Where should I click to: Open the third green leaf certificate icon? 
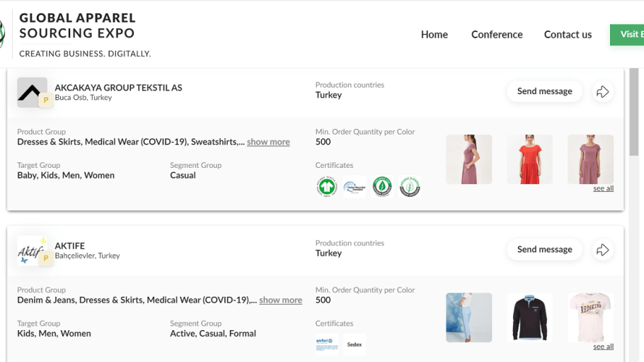[x=382, y=187]
